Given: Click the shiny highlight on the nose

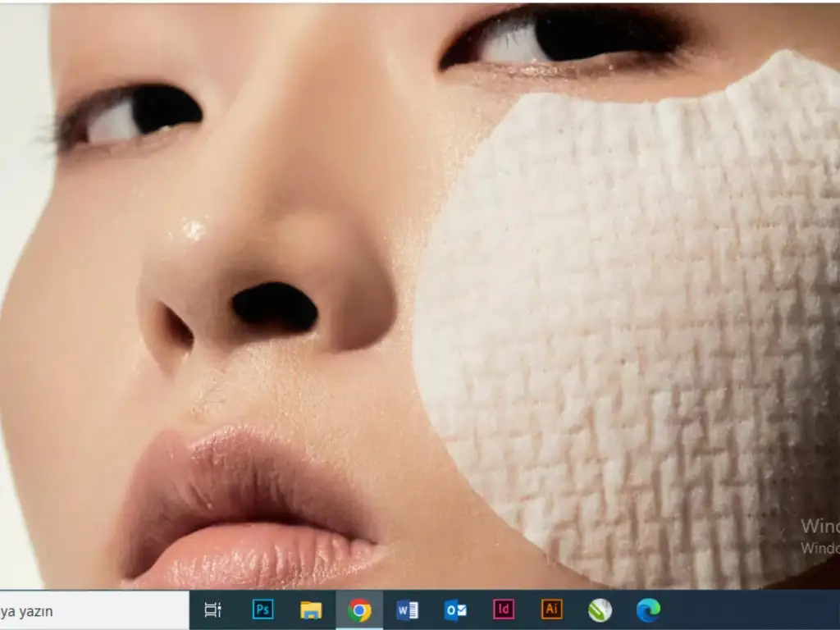Looking at the screenshot, I should (193, 230).
